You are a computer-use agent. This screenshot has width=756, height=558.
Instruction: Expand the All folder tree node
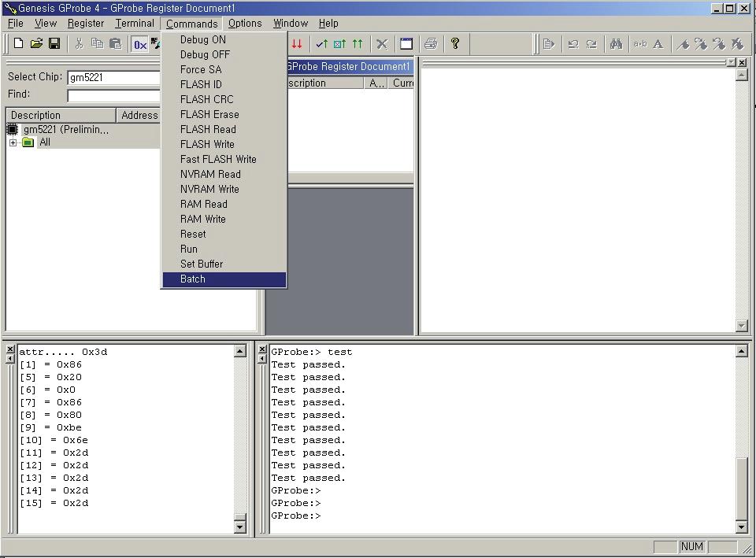tap(13, 142)
